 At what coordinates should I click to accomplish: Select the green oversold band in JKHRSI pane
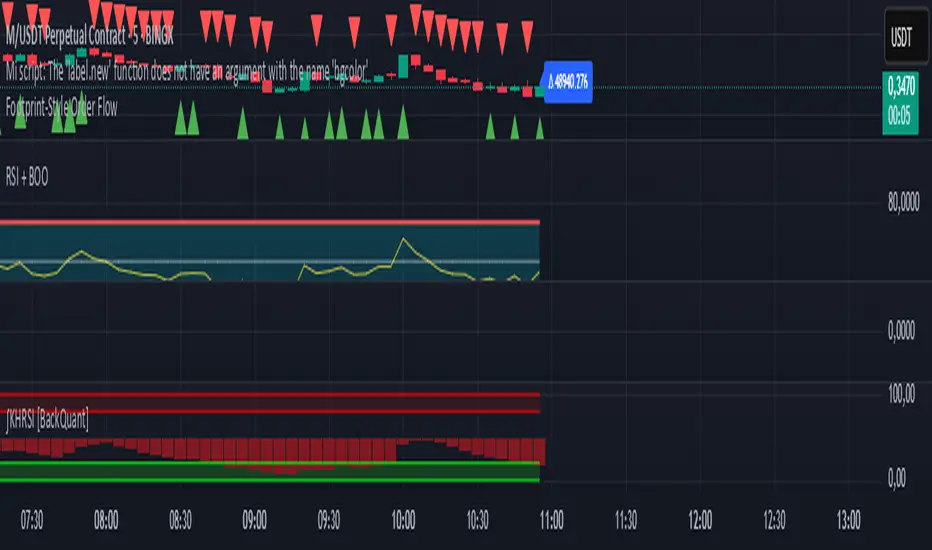pos(270,471)
